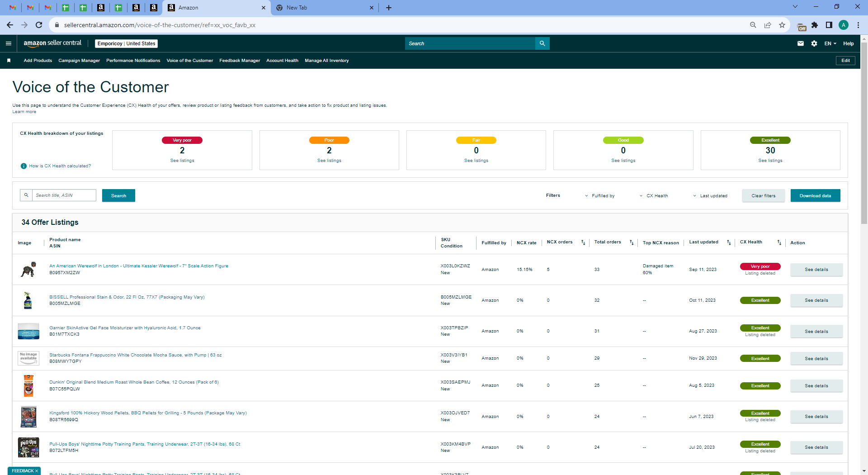This screenshot has height=475, width=868.
Task: Open the Chrome profile avatar
Action: 844,25
